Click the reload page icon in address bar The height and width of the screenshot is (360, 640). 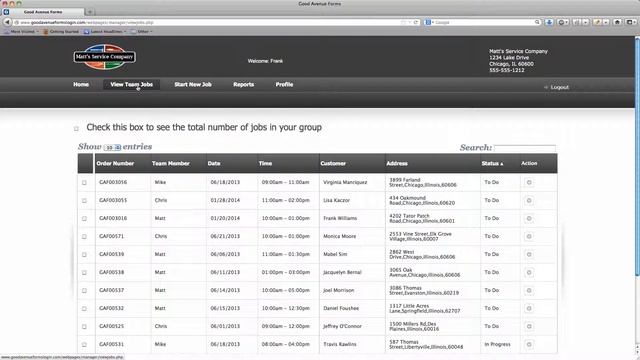tap(416, 22)
